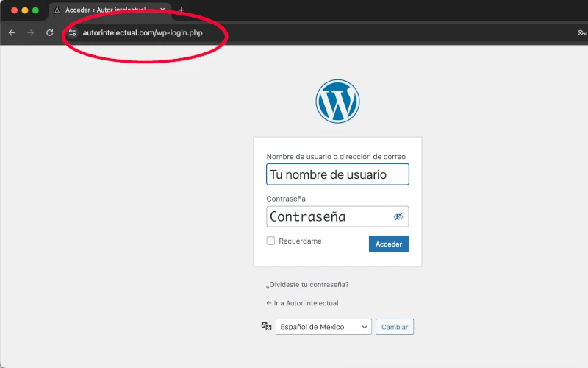This screenshot has width=588, height=368.
Task: Open a new browser tab
Action: [182, 10]
